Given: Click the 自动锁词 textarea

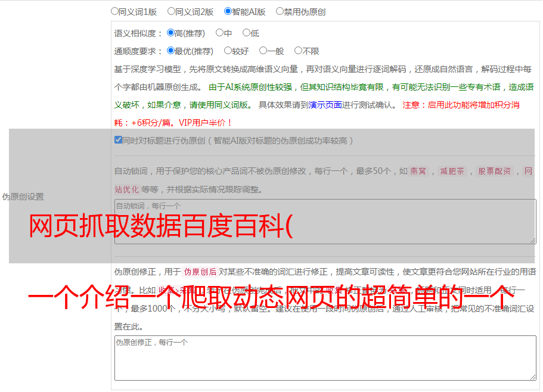Looking at the screenshot, I should coord(325,222).
